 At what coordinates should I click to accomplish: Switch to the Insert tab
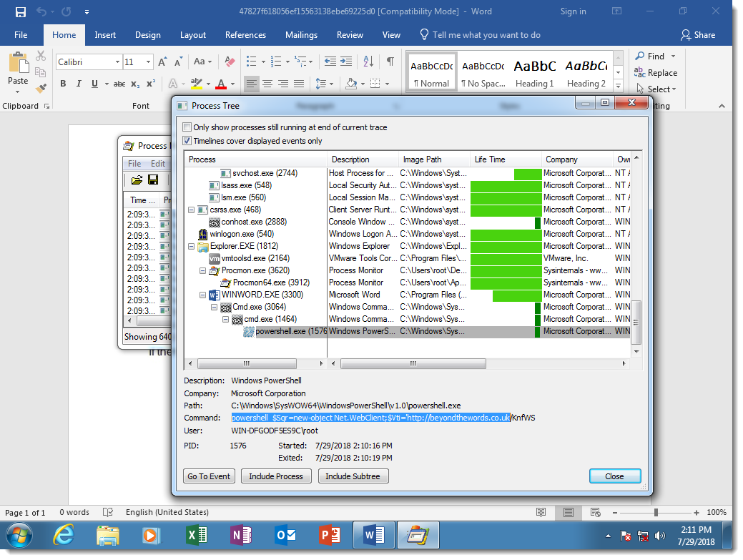[x=105, y=35]
